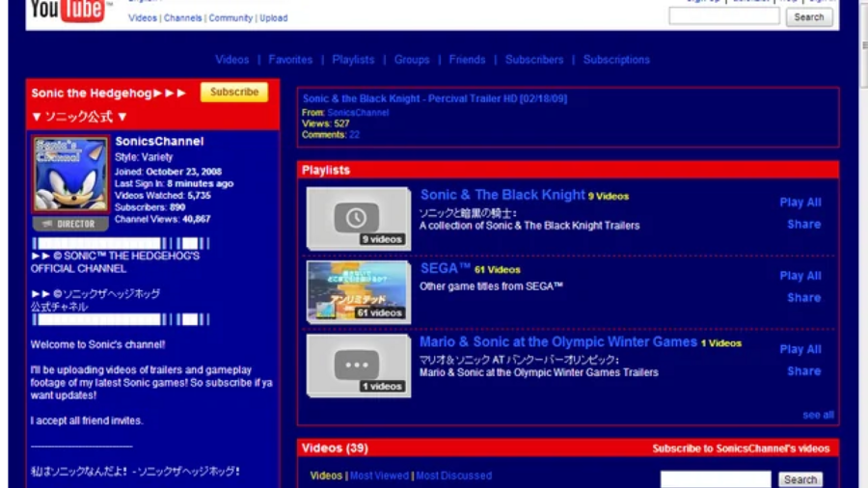Open SEGA playlist title link

tap(446, 268)
